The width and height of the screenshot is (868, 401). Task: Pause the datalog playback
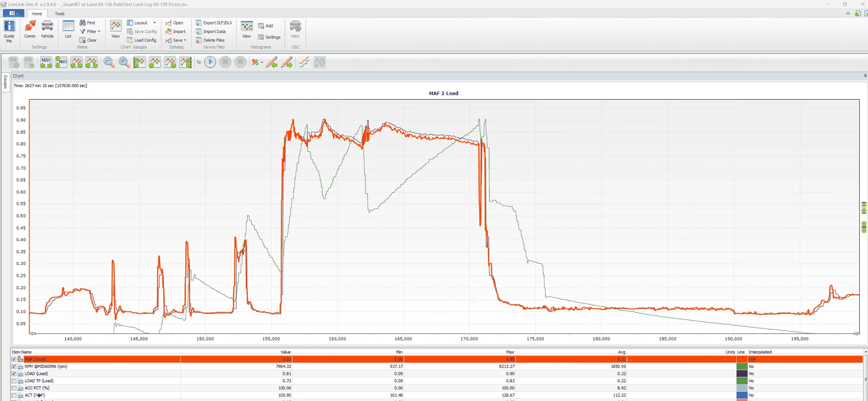(x=225, y=62)
